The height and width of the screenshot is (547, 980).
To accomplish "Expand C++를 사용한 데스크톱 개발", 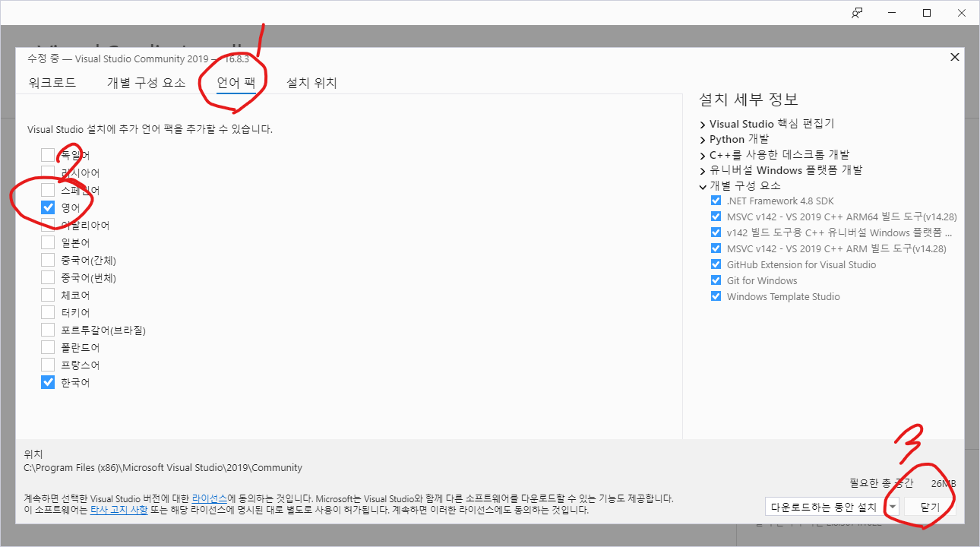I will [703, 155].
